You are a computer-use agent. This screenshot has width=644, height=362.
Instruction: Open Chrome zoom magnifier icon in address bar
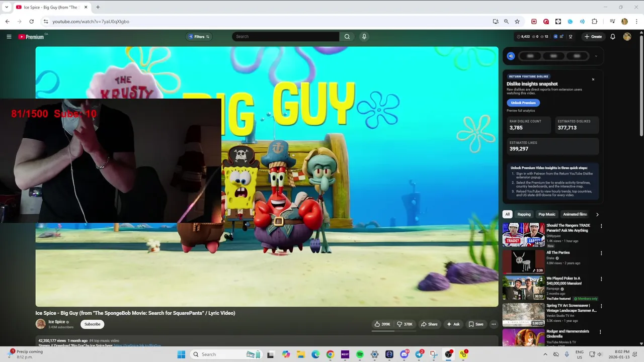click(x=506, y=22)
